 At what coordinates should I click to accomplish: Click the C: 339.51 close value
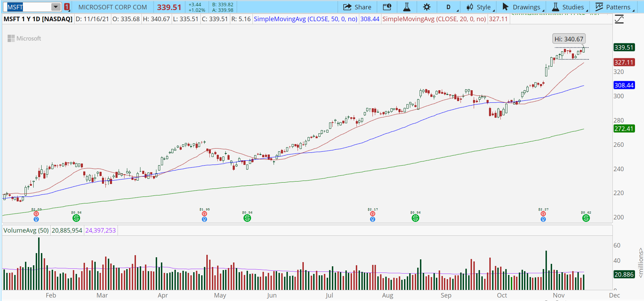(215, 19)
